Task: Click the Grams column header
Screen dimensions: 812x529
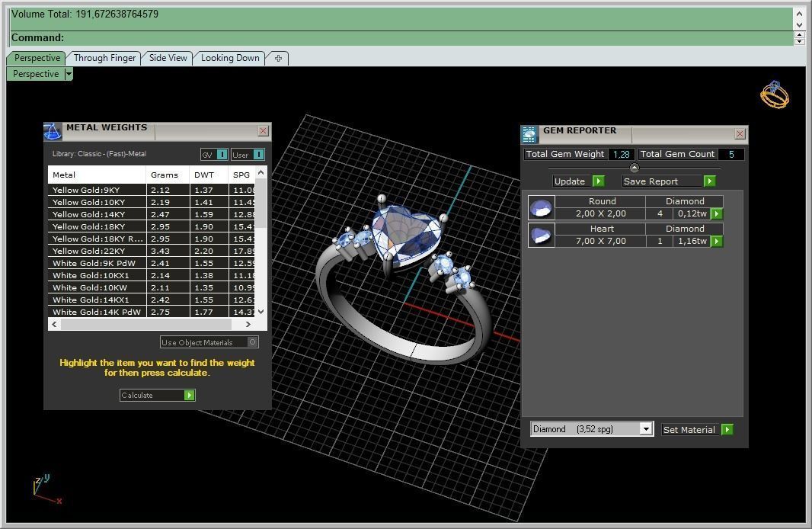Action: tap(168, 175)
